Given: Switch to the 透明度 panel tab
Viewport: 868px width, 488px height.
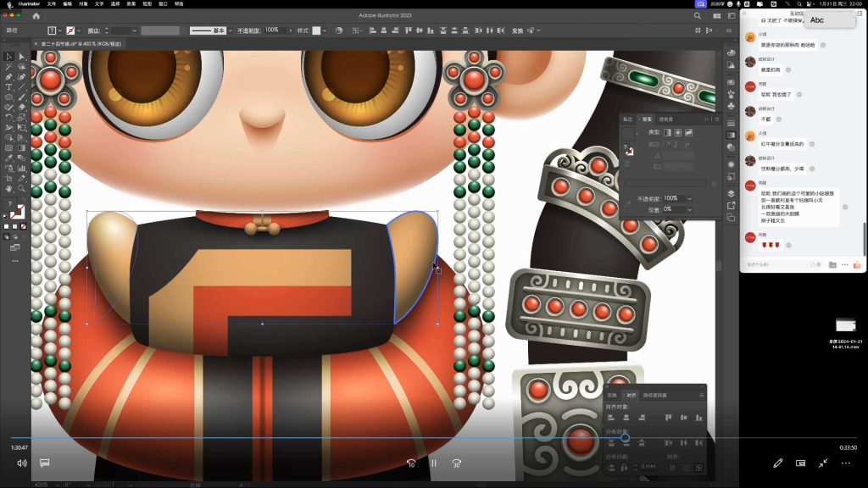Looking at the screenshot, I should [x=666, y=119].
